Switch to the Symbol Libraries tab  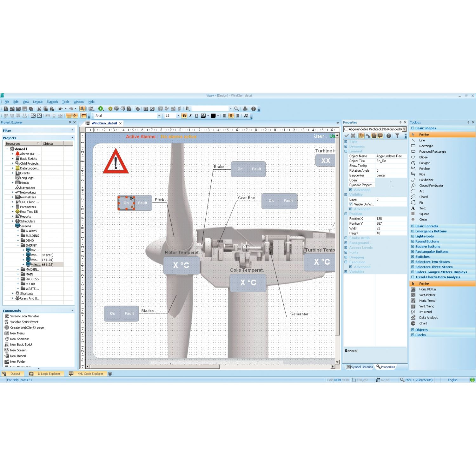click(x=360, y=367)
